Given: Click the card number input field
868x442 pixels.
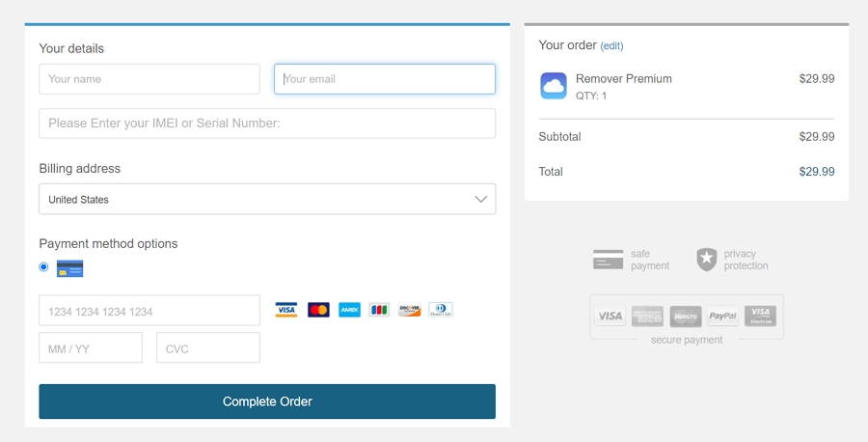Looking at the screenshot, I should click(x=149, y=310).
